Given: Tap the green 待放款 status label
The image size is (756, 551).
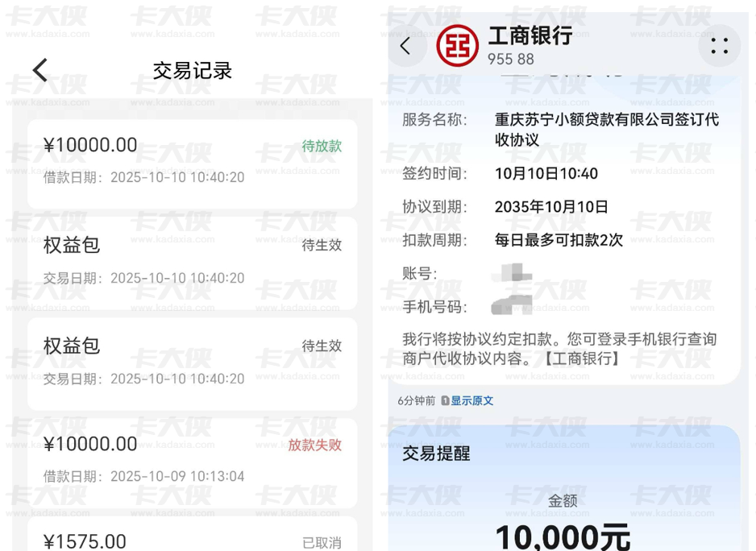Looking at the screenshot, I should [322, 146].
